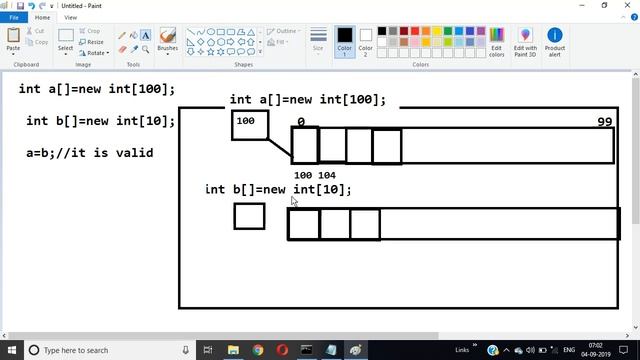This screenshot has width=640, height=360.
Task: Pick the Oval shape
Action: click(211, 32)
